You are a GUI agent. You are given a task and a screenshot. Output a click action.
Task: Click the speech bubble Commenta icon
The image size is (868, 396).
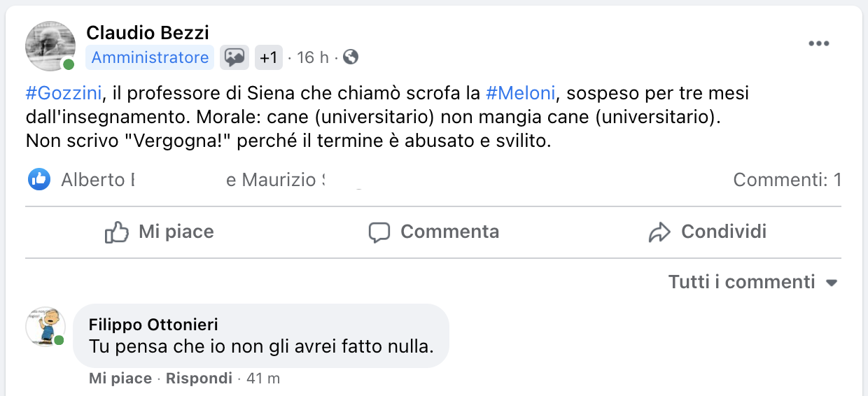pyautogui.click(x=379, y=232)
